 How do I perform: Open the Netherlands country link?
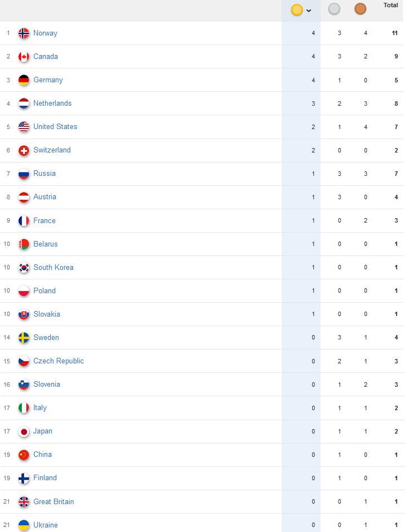(x=53, y=103)
